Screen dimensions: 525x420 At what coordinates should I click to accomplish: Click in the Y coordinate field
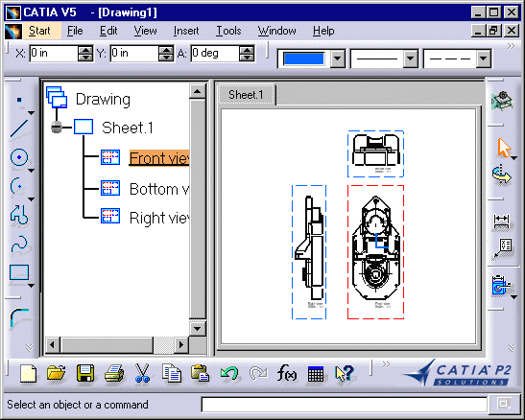[x=134, y=53]
